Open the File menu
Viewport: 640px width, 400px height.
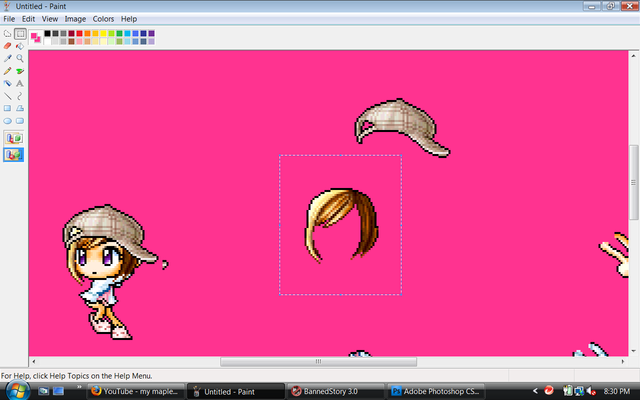(9, 19)
